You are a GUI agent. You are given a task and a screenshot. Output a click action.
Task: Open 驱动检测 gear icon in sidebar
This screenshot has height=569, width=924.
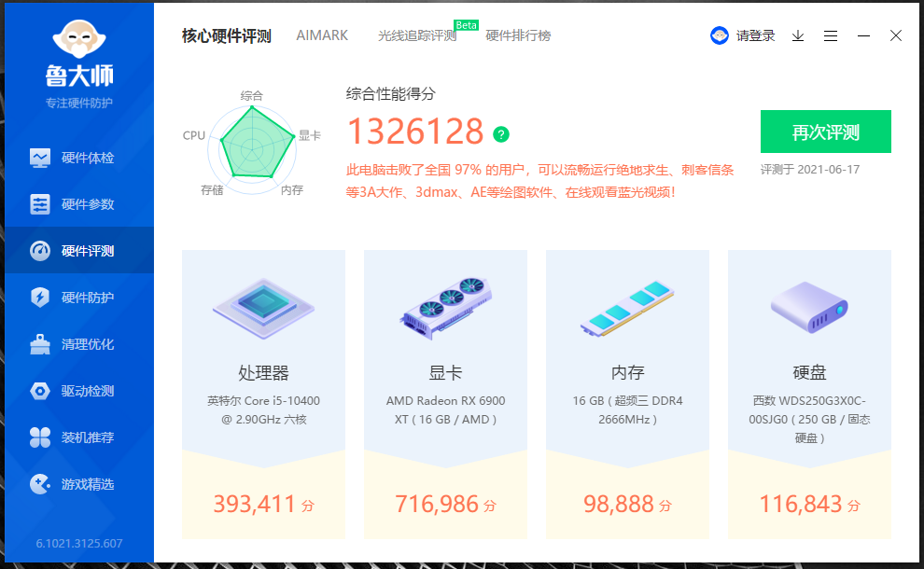39,391
